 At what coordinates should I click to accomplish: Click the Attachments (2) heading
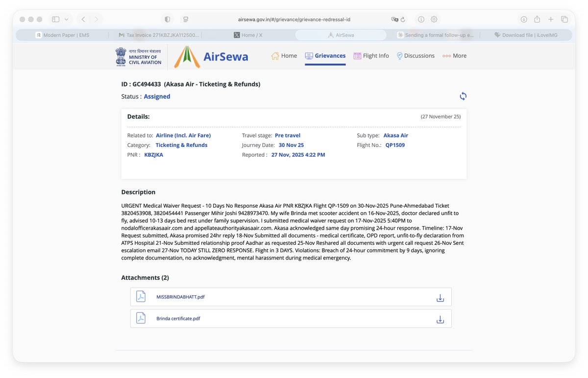[x=145, y=278]
